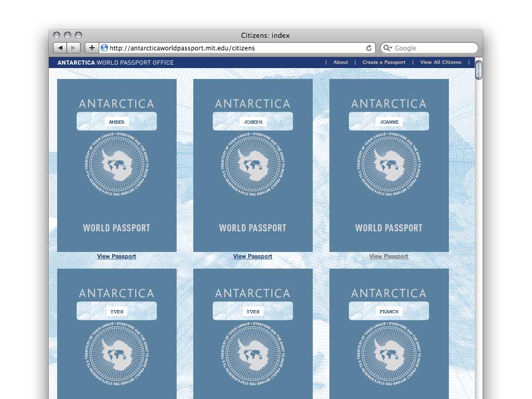
Task: Click Antarctica emblem on JOSEPH's passport
Action: (253, 165)
